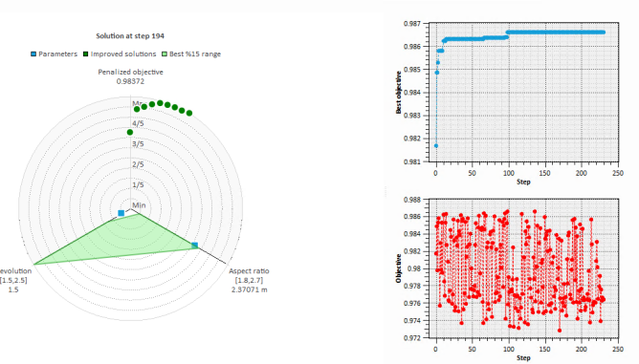Image resolution: width=639 pixels, height=364 pixels.
Task: Click the dark green Improved solutions legend swatch
Action: 85,54
